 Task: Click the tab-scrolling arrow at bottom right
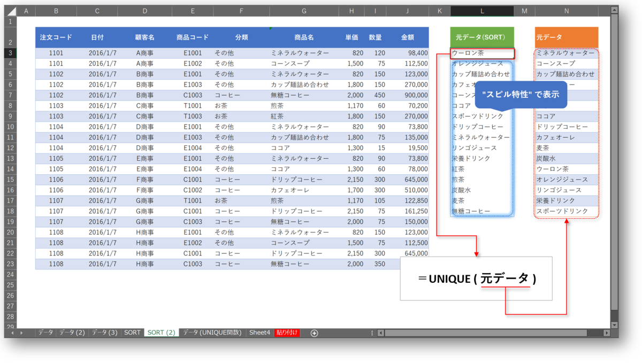(x=381, y=332)
